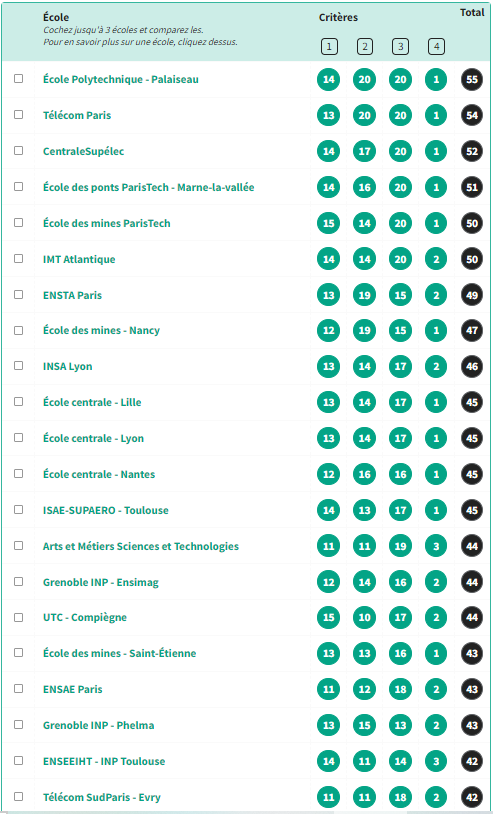Tick Télécom SudParis - Evry checkbox
Screen dimensions: 493x814
(19, 796)
